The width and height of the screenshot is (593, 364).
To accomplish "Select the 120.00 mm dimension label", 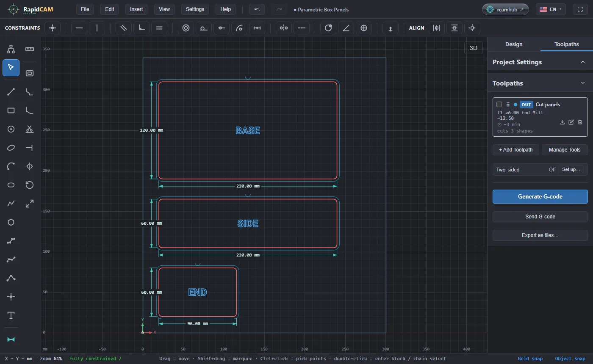I will (151, 130).
